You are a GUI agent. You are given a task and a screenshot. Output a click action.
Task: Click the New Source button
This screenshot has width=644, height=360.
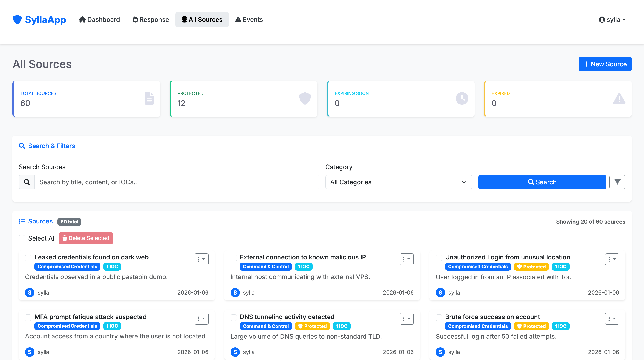[x=605, y=64]
